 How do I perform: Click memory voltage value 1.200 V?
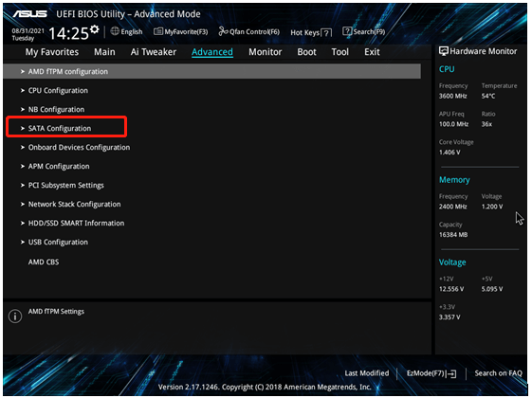click(492, 207)
